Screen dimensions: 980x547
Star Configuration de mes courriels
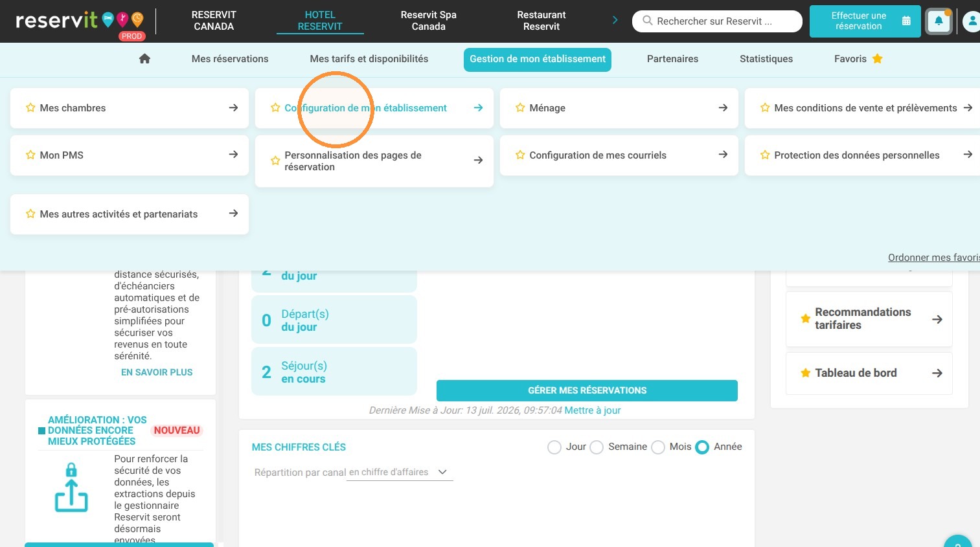[520, 155]
